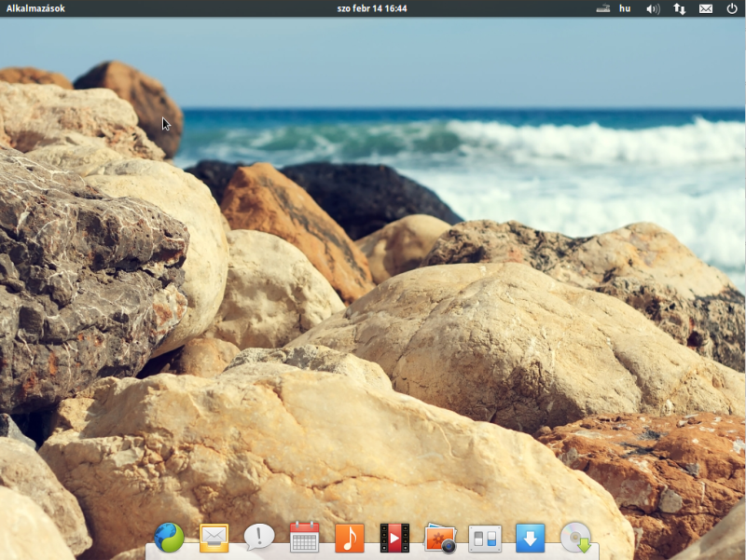Launch the web browser from dock

coord(169,538)
